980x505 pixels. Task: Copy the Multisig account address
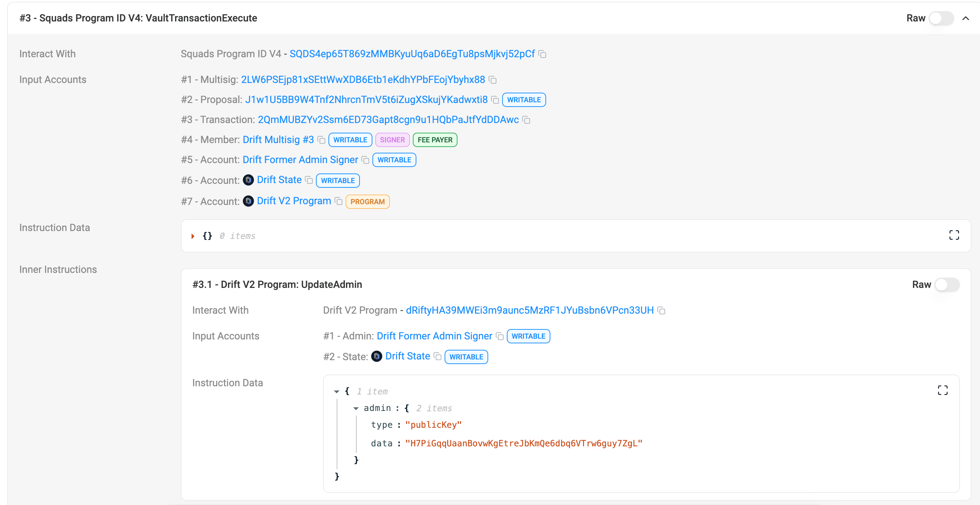coord(493,80)
